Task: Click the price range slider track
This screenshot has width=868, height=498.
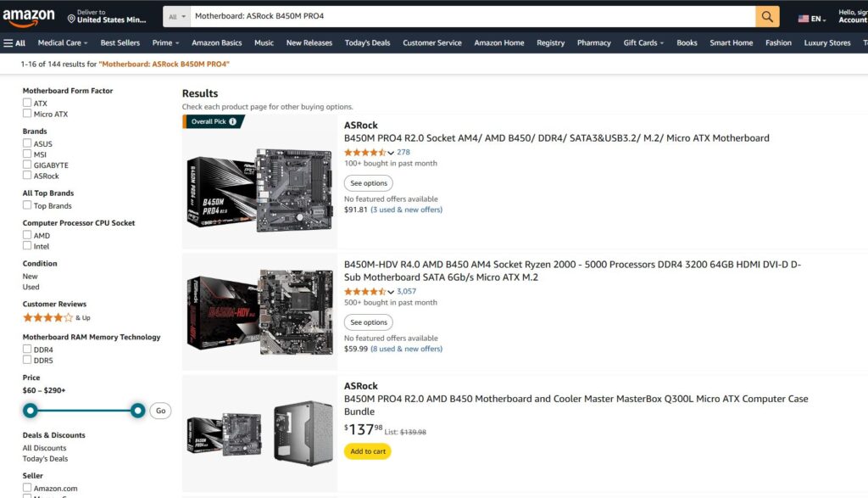Action: pos(84,411)
